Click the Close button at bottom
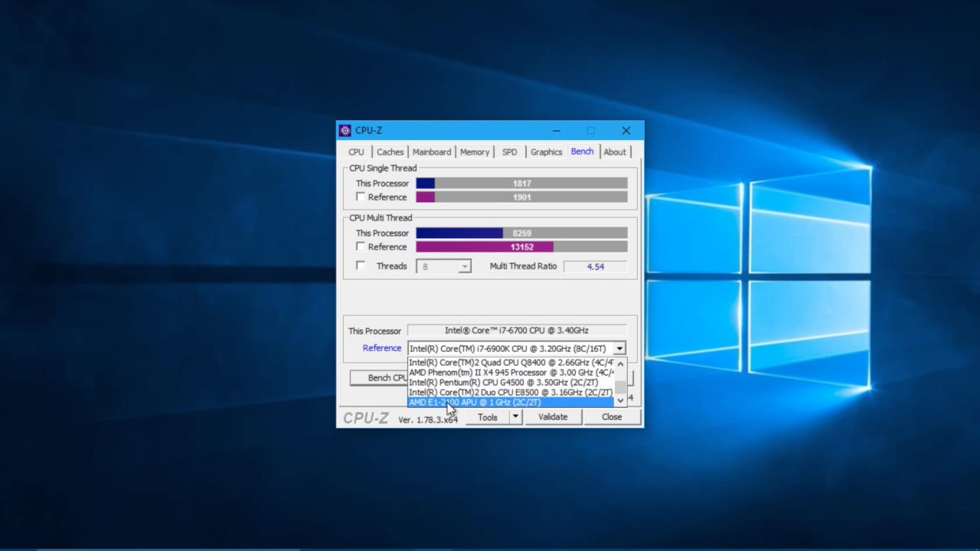980x551 pixels. (x=612, y=417)
